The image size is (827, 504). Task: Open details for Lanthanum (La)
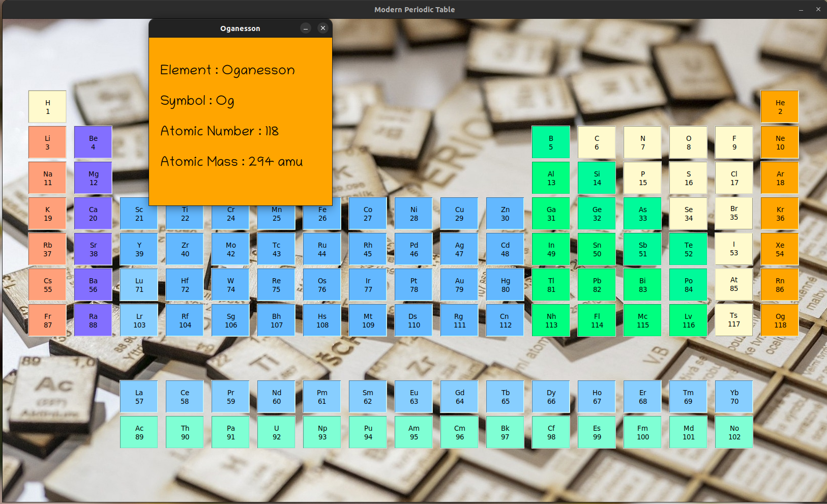tap(139, 396)
